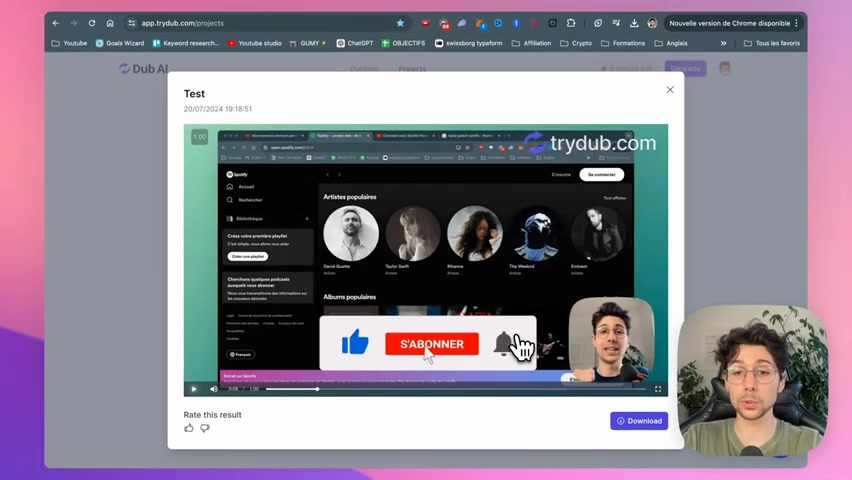Download the dubbed video
The width and height of the screenshot is (852, 480).
click(639, 421)
